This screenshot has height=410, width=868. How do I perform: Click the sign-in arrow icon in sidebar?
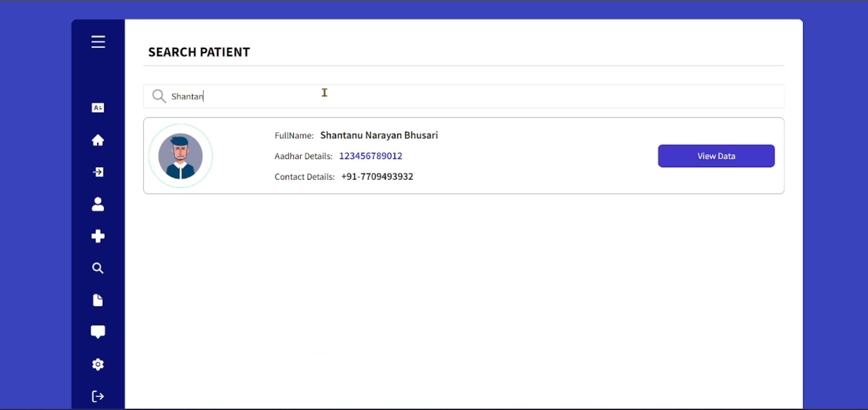click(x=98, y=172)
